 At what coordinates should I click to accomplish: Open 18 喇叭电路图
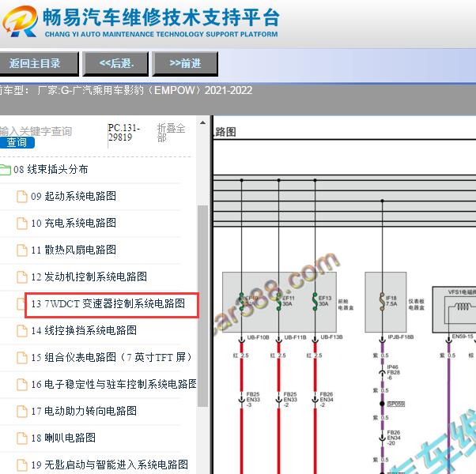(63, 438)
